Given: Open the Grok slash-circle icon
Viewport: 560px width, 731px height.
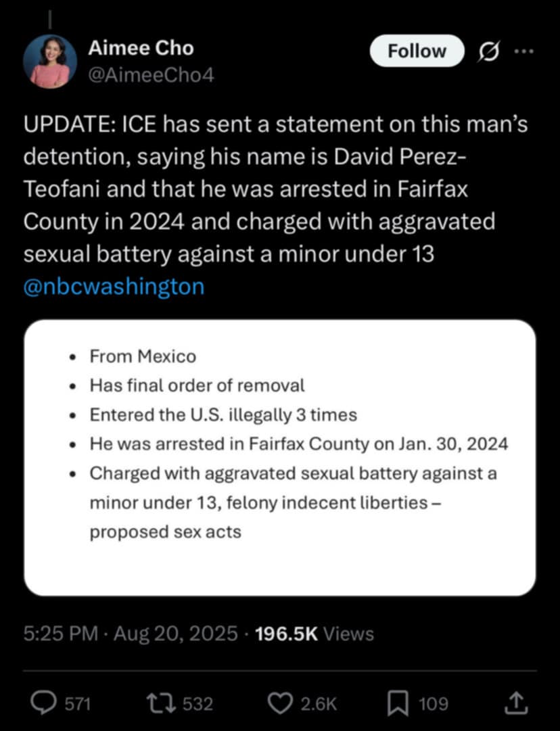Looking at the screenshot, I should (489, 51).
